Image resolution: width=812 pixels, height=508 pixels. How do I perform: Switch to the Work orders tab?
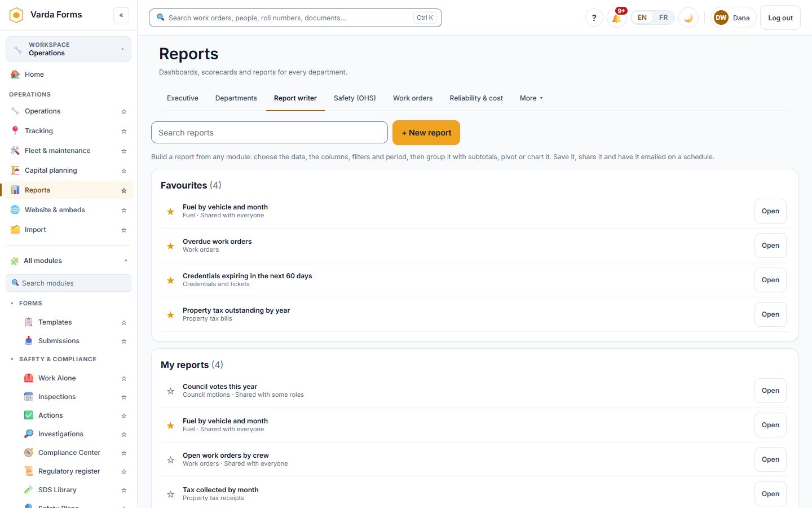tap(413, 98)
